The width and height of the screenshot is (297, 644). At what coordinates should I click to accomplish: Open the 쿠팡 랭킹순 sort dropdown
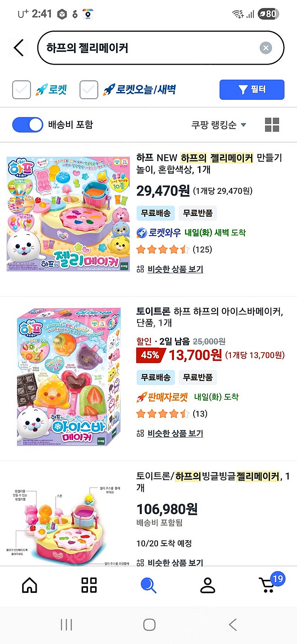pyautogui.click(x=219, y=125)
